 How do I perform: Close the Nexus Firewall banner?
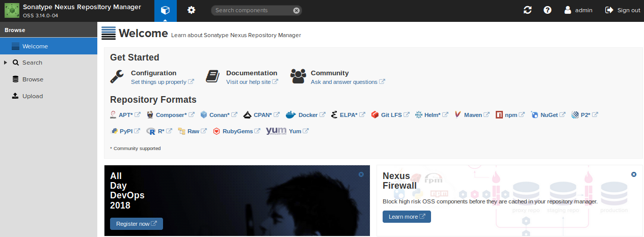tap(634, 174)
